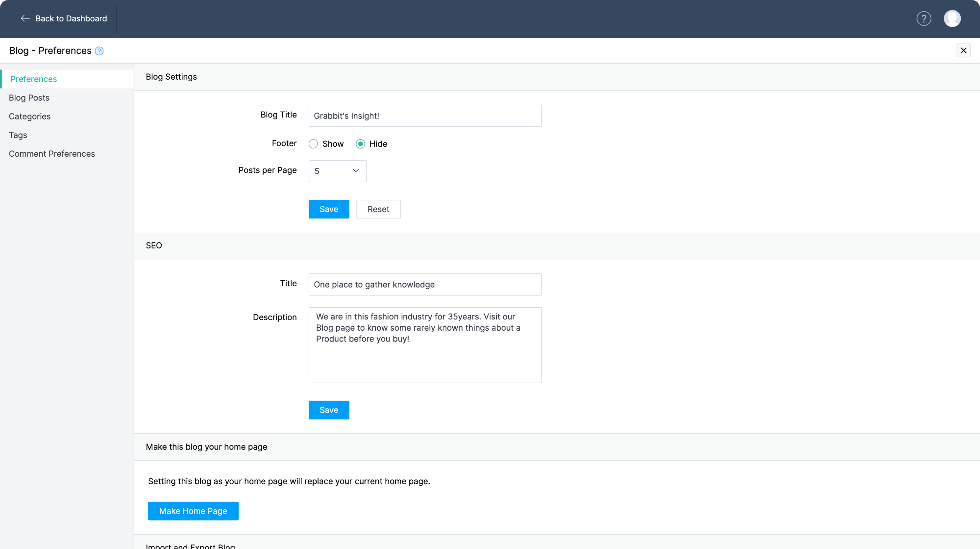Reset the Blog Settings form

(378, 209)
